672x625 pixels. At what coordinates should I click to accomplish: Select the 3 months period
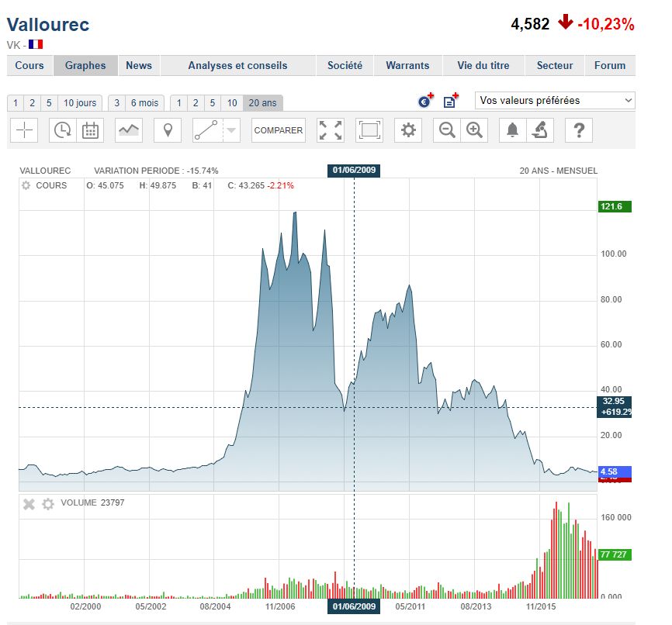click(116, 103)
